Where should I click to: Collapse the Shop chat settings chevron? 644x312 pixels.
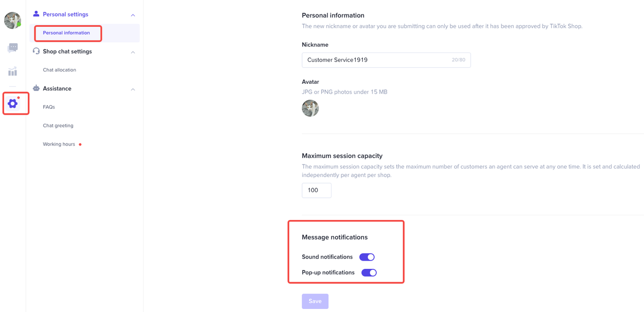[133, 52]
